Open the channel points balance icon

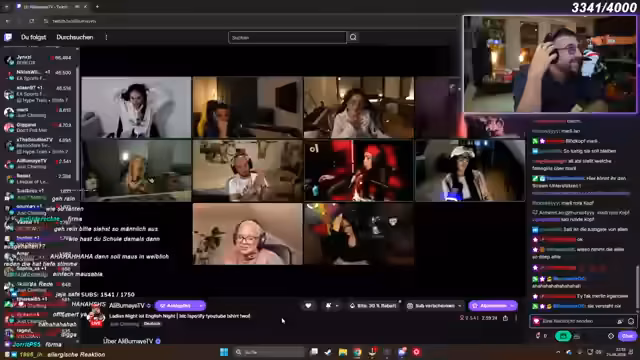538,336
